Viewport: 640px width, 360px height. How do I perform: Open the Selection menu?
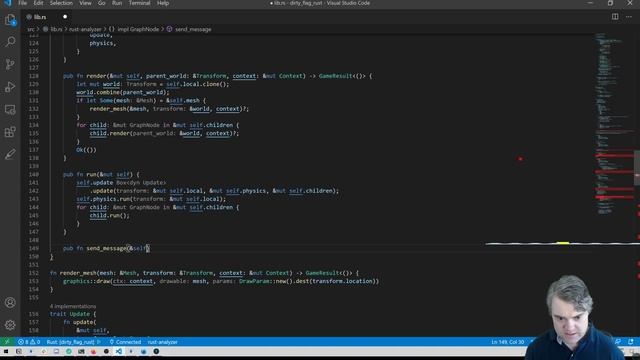61,3
